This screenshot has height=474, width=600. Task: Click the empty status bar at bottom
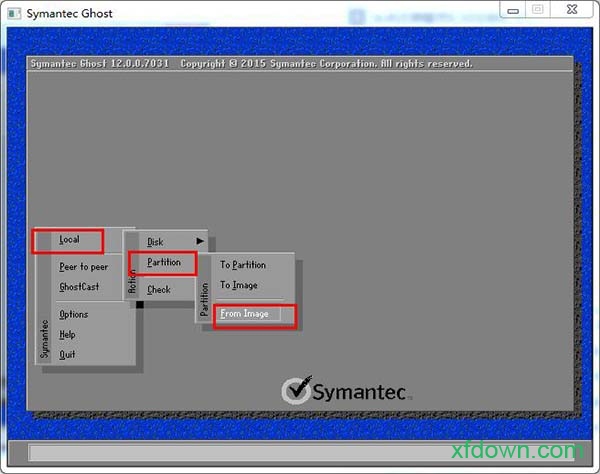point(300,453)
